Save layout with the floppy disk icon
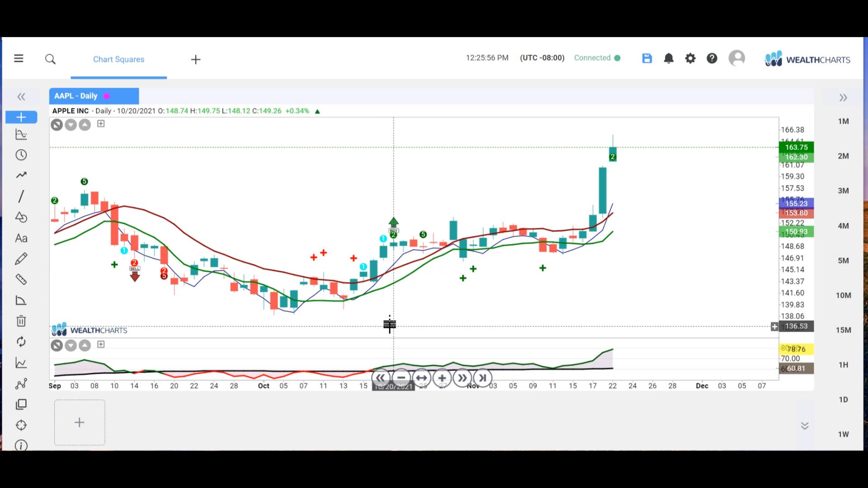Viewport: 868px width, 488px height. coord(647,58)
